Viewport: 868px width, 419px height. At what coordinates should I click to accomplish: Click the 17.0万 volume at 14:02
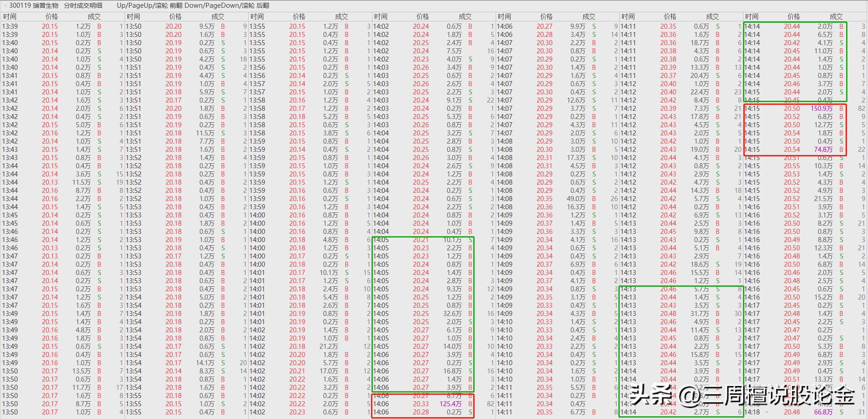329,371
